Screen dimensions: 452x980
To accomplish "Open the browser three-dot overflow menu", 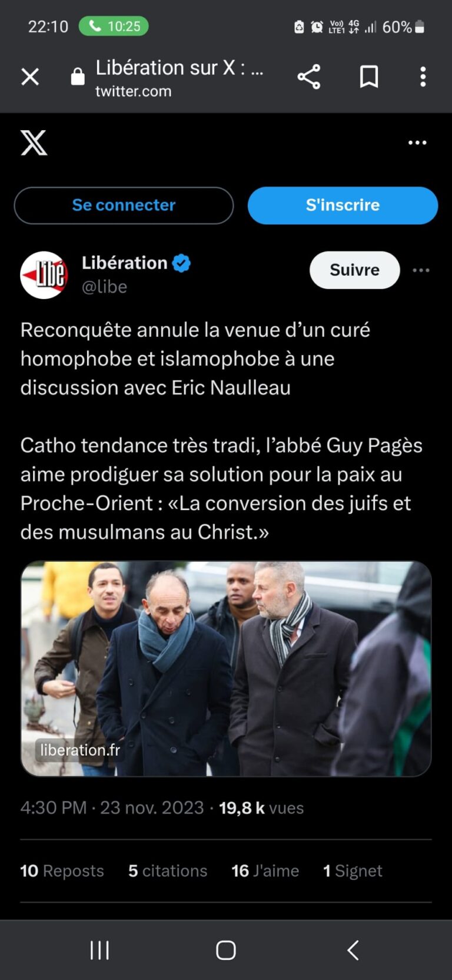I will pos(423,77).
